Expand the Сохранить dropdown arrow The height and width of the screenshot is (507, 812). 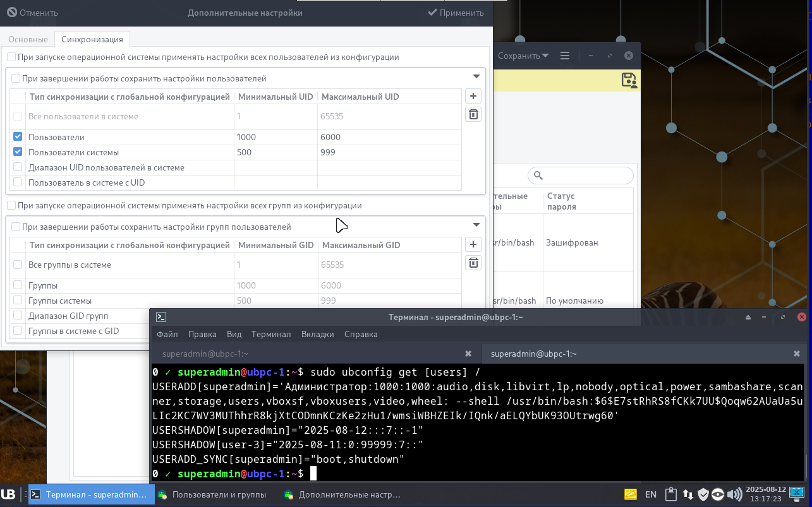tap(545, 56)
